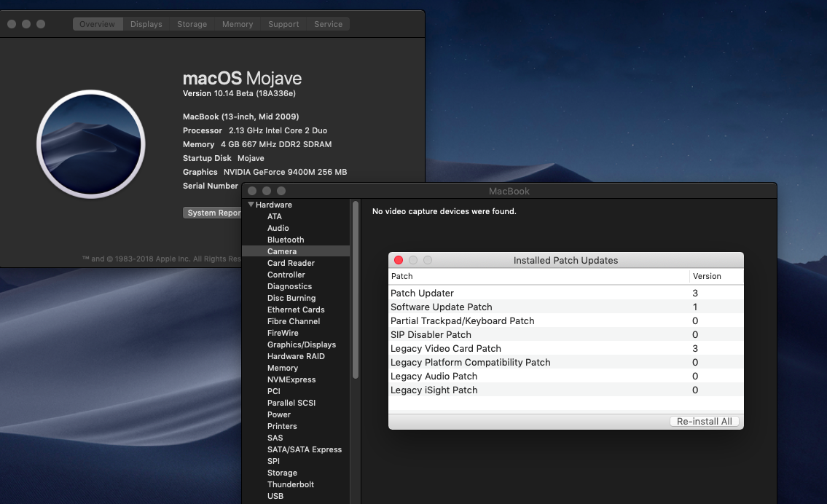Click the Patch column header

coord(538,276)
